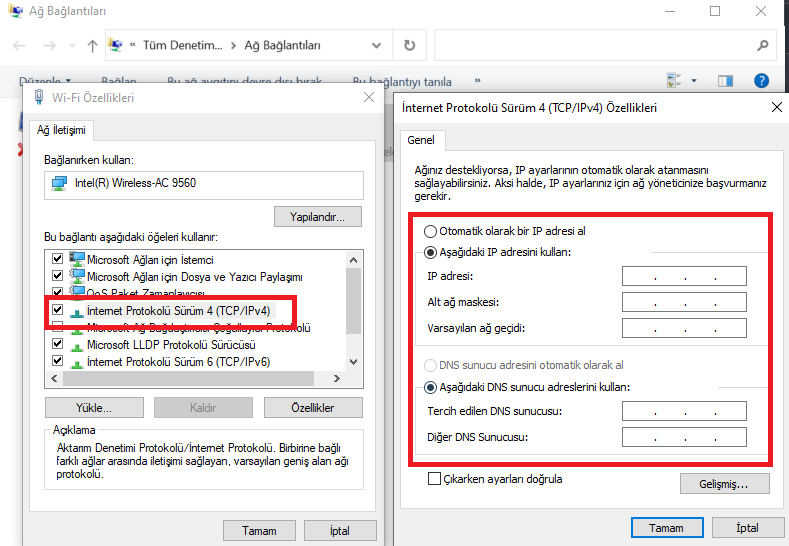
Task: Open Help with the blue question mark
Action: [x=761, y=81]
